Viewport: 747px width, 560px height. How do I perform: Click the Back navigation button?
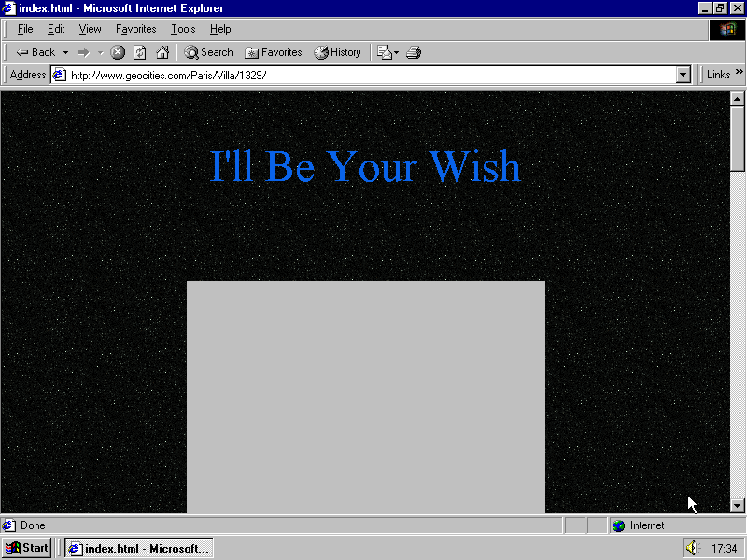pyautogui.click(x=35, y=52)
